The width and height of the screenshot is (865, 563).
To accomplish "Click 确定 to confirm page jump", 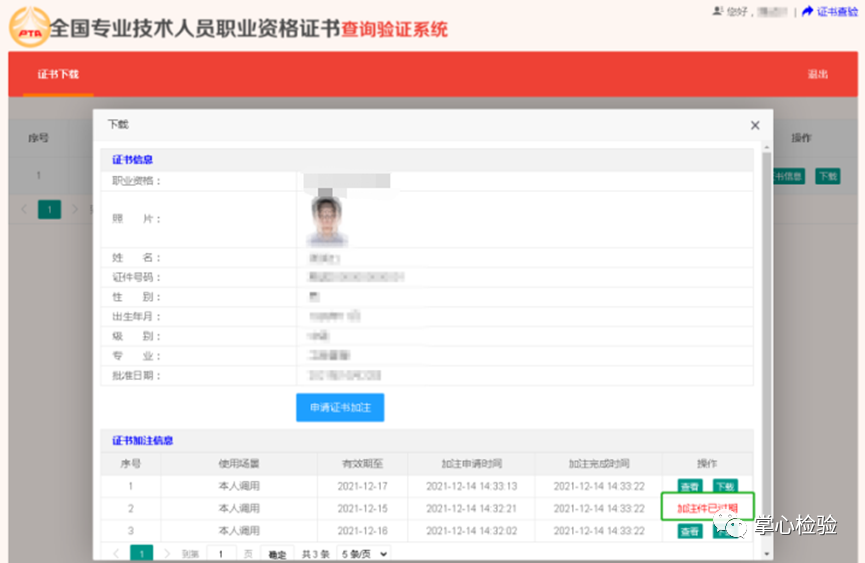I will click(277, 554).
